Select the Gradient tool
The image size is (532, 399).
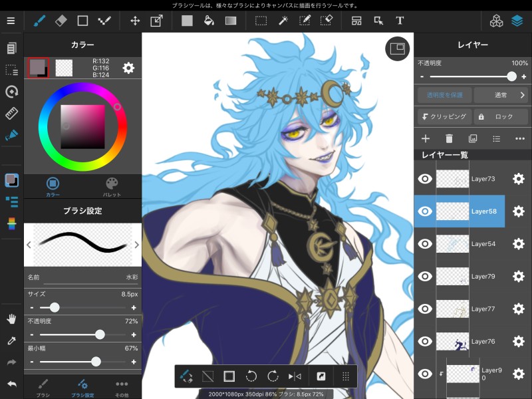click(x=231, y=21)
